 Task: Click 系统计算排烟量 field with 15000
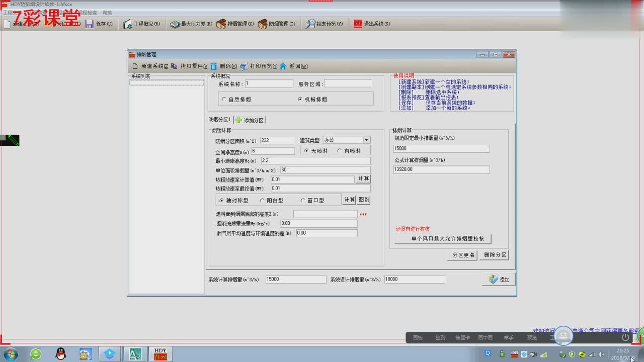pyautogui.click(x=296, y=280)
